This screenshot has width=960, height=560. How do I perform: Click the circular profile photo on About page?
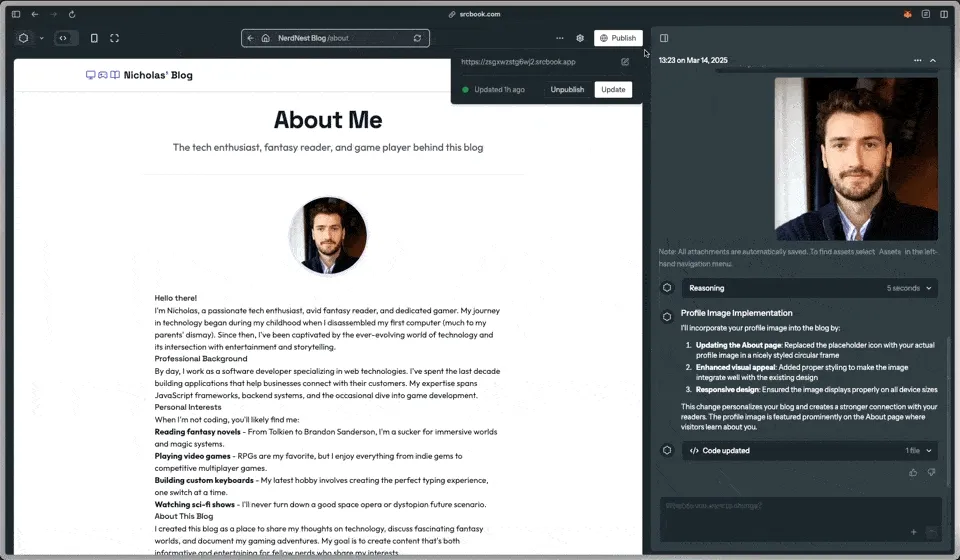pos(328,236)
